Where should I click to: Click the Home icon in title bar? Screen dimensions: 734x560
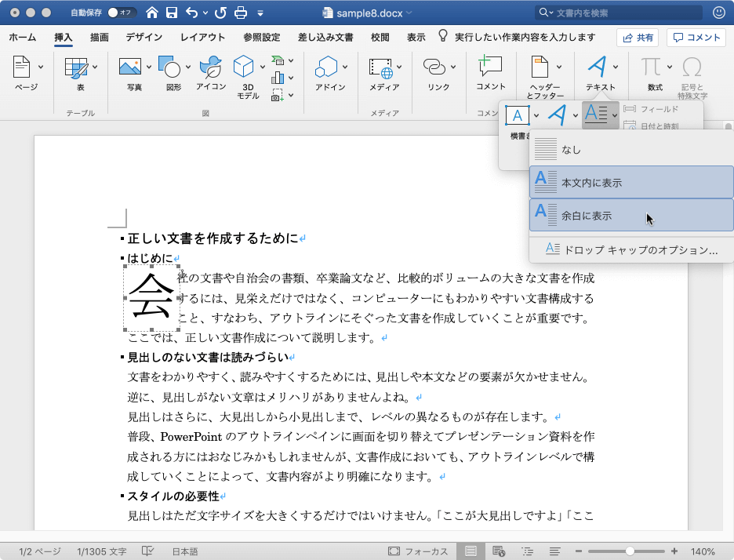pos(151,13)
